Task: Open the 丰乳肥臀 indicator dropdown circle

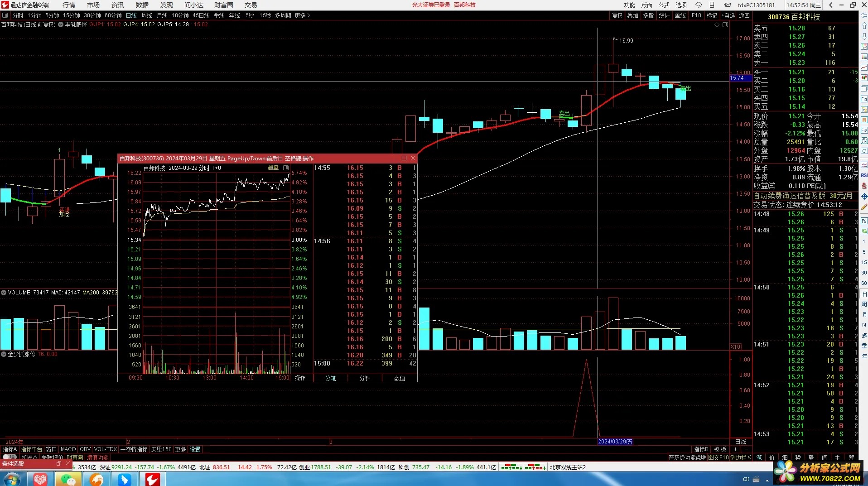Action: (x=61, y=24)
